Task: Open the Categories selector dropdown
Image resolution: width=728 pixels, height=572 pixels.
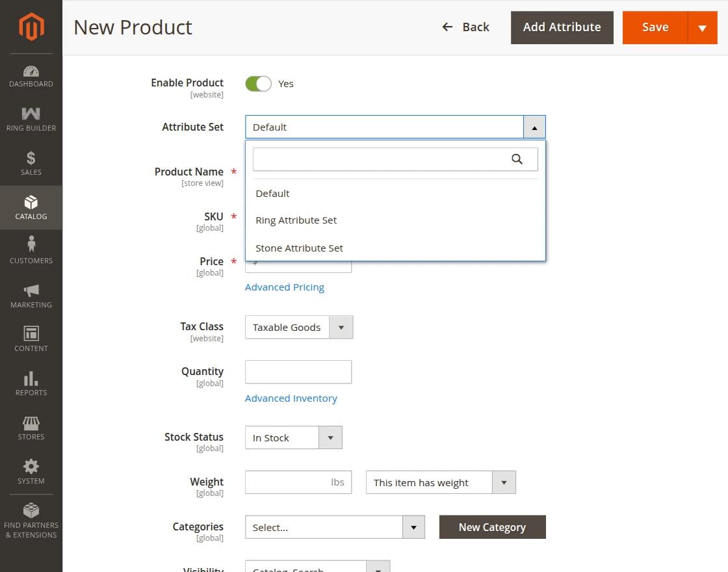Action: click(x=413, y=526)
